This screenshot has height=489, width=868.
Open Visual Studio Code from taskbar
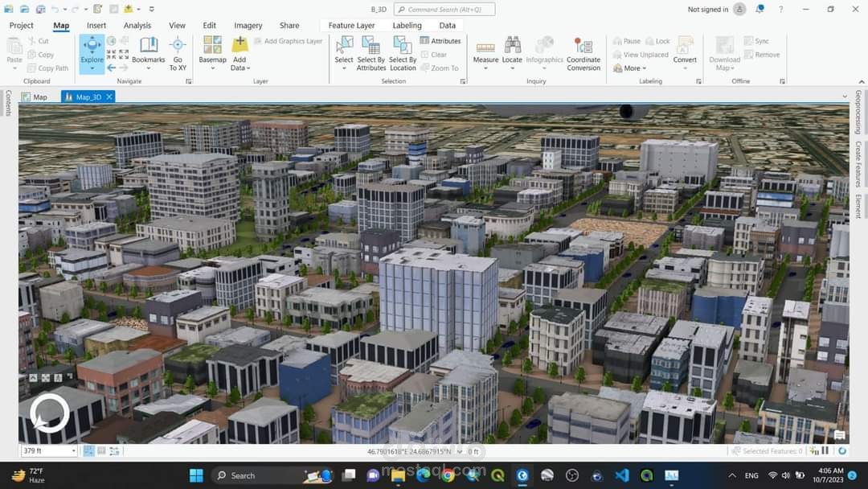(621, 475)
